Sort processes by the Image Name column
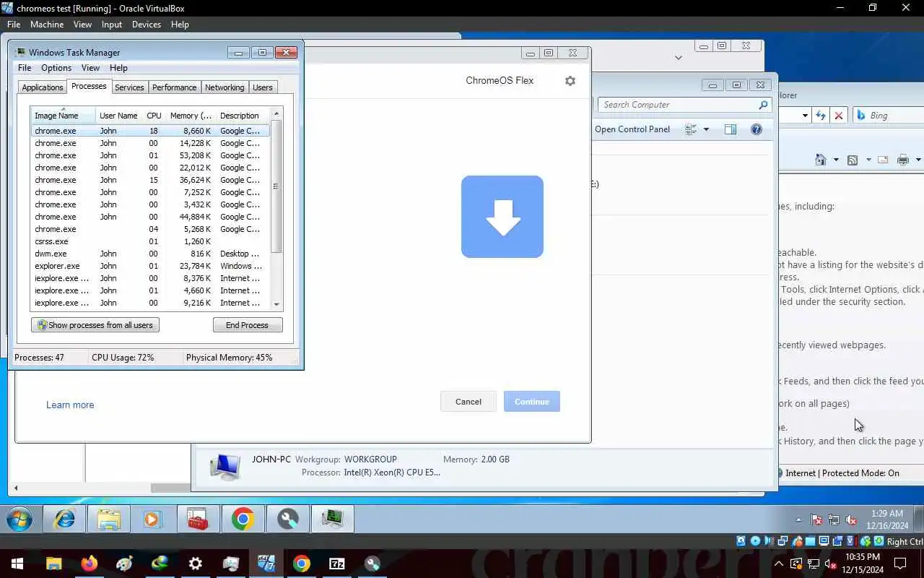The image size is (924, 578). click(x=63, y=116)
